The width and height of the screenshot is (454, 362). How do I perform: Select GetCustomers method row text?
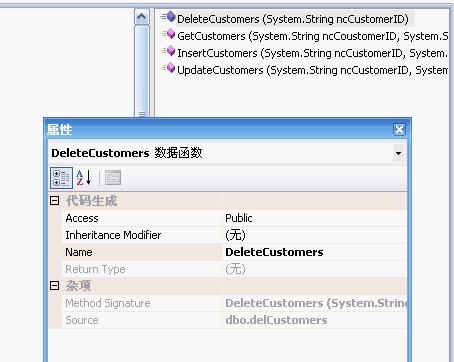tap(312, 36)
